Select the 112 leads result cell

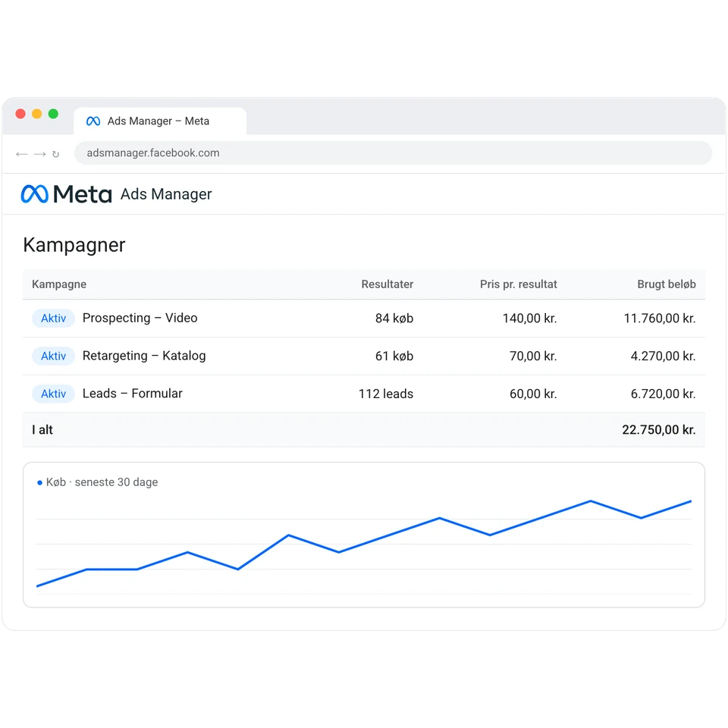tap(386, 394)
